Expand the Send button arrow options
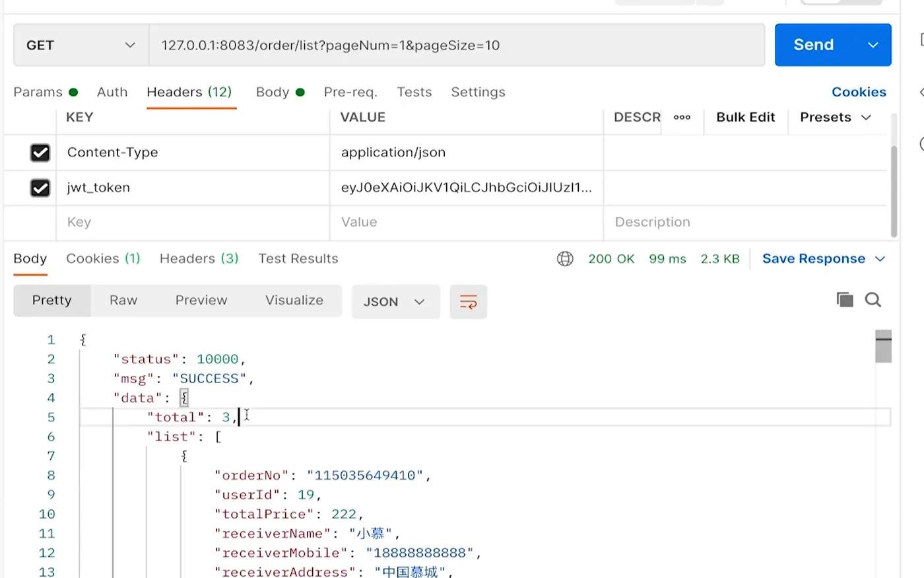 [873, 45]
